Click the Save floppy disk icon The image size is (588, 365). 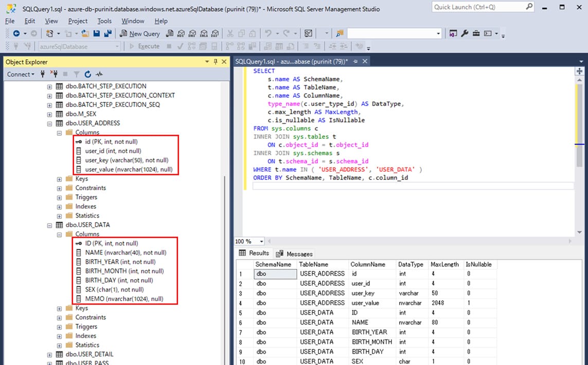click(x=96, y=33)
